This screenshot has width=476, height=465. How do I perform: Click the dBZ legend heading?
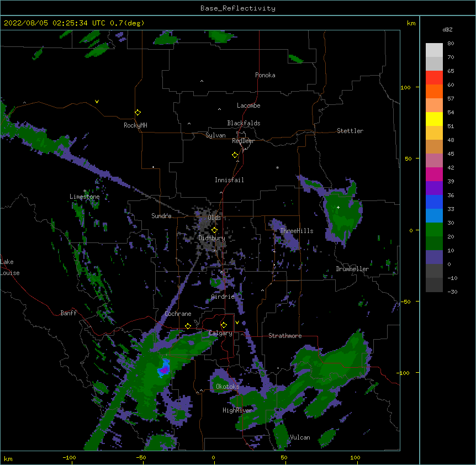click(447, 30)
